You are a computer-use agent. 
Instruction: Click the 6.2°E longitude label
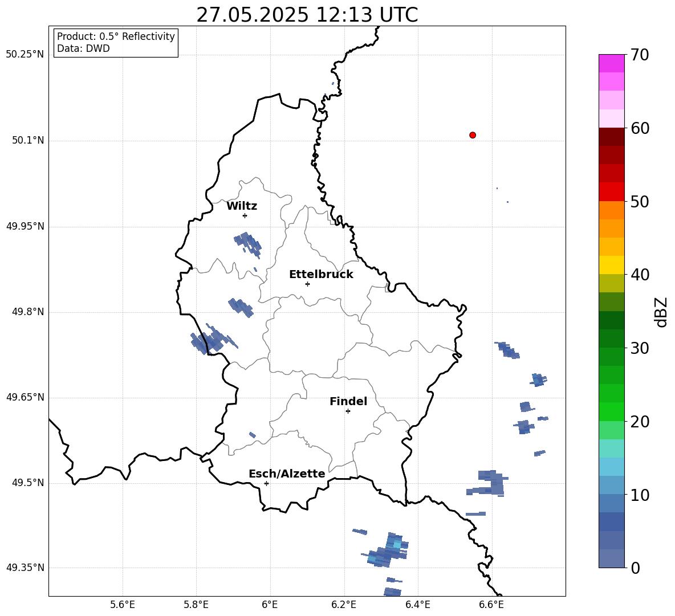[x=344, y=605]
